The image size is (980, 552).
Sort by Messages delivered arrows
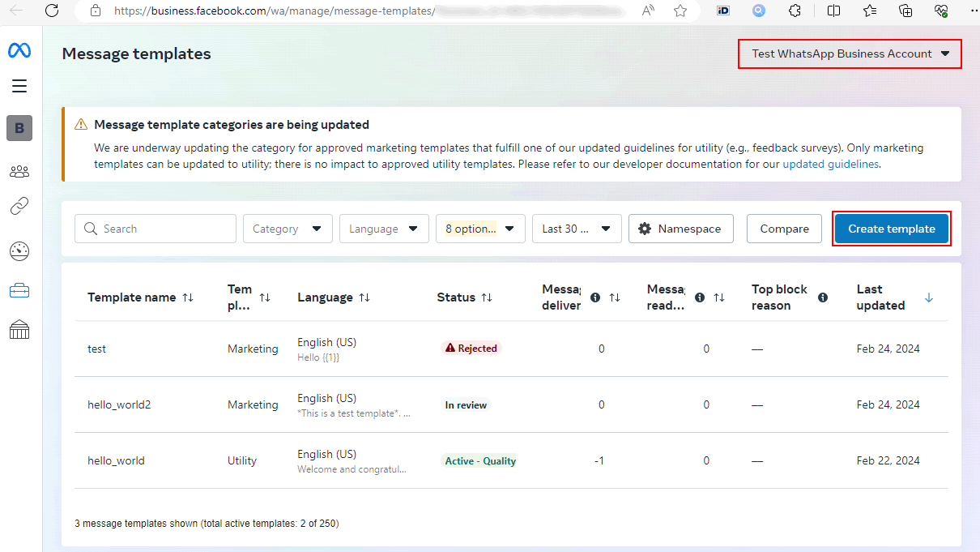[x=615, y=297]
